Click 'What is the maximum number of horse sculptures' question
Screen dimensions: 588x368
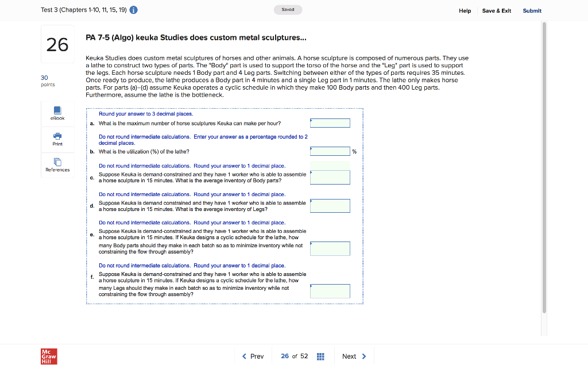click(189, 124)
